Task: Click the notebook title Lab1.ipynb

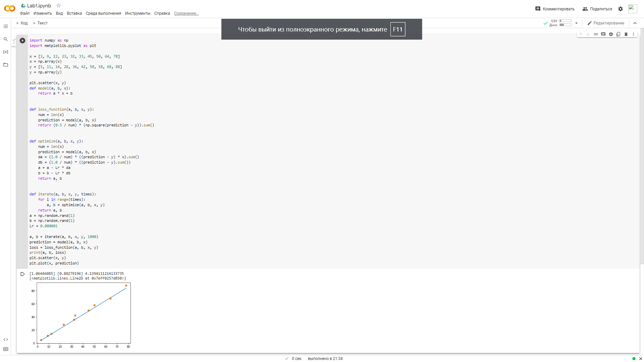Action: click(39, 6)
